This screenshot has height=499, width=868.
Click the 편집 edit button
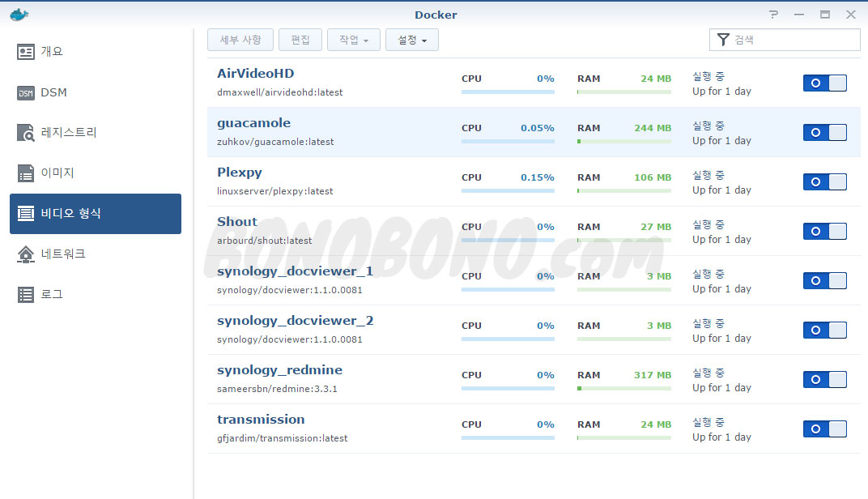(x=300, y=40)
